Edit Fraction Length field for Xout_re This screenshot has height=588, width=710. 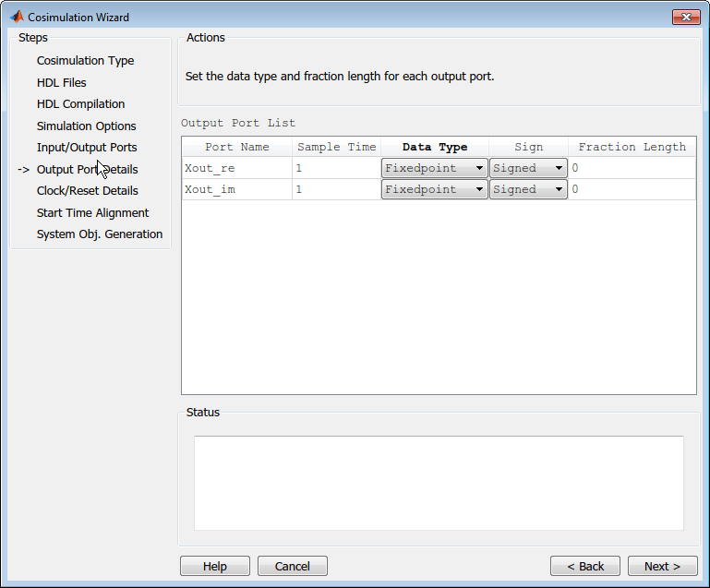coord(632,168)
